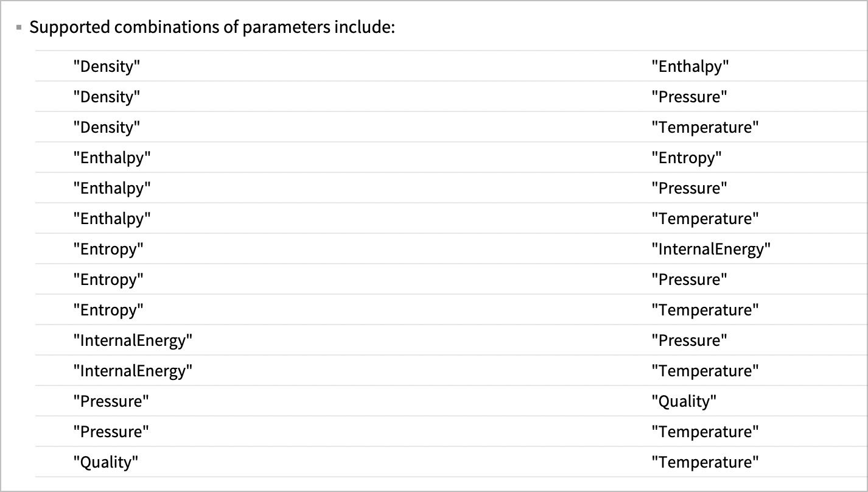
Task: Select "Quality" in the first column
Action: click(x=106, y=462)
